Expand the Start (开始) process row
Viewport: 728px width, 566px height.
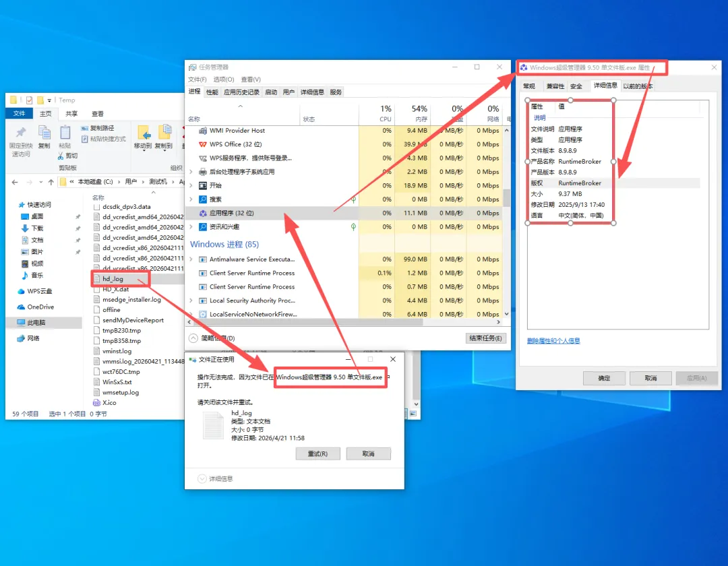(x=191, y=185)
